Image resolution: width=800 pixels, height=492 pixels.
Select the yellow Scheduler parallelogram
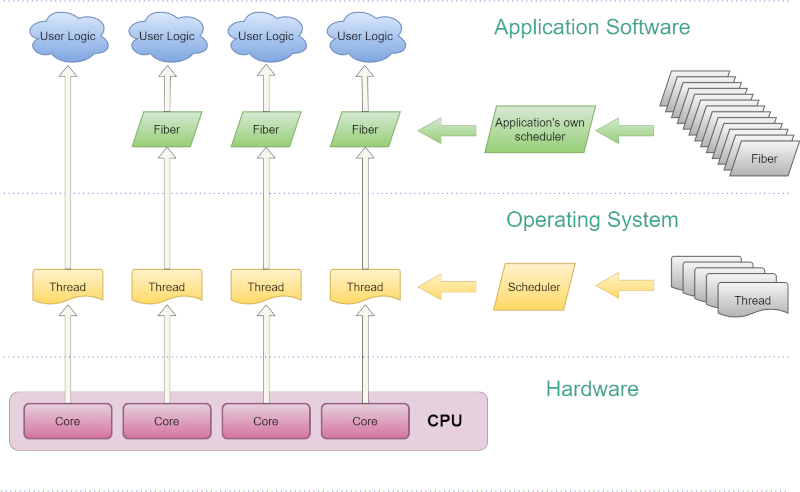tap(534, 287)
